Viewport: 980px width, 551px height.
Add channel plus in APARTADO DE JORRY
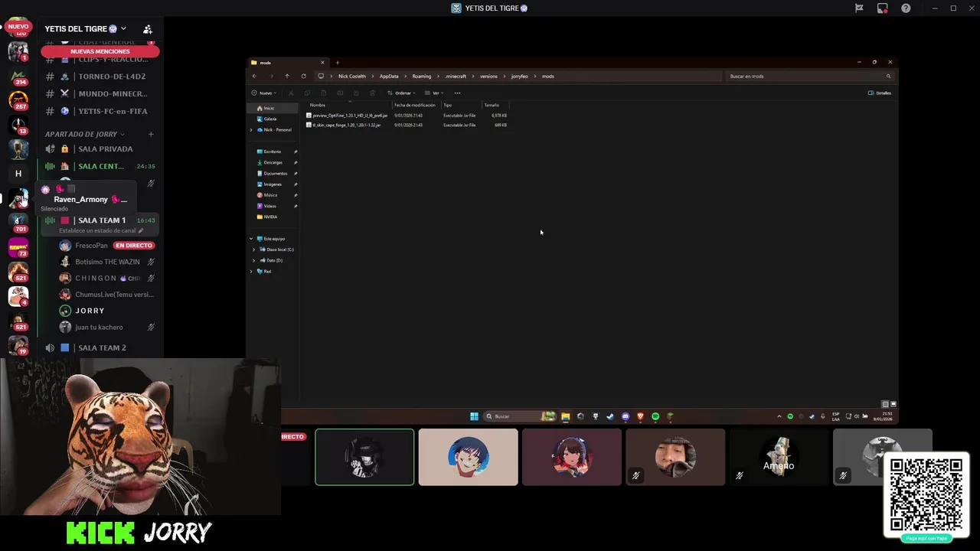tap(151, 134)
